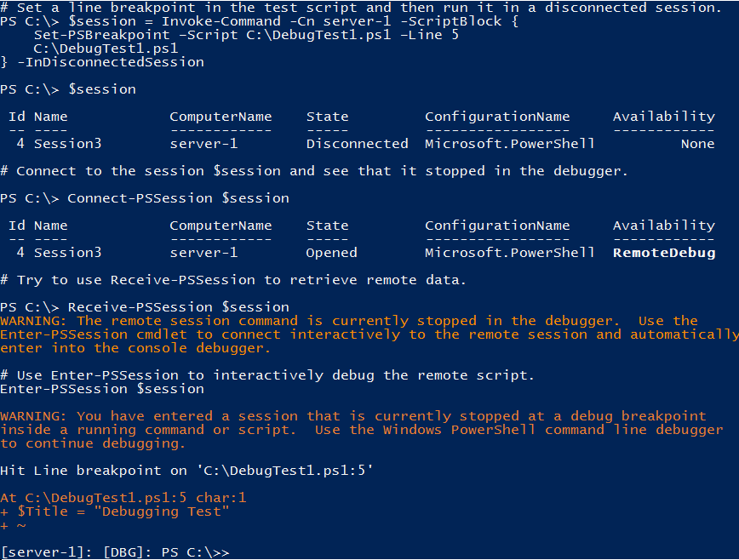Screen dimensions: 739x560
Task: Click the $Title = "Debugging Test" line
Action: tap(115, 511)
